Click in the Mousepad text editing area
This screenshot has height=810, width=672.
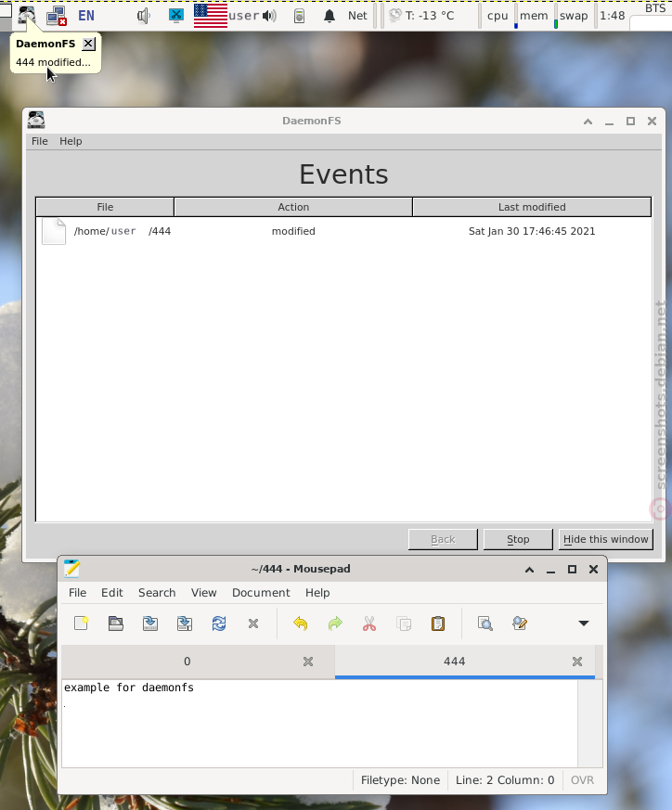tap(319, 723)
